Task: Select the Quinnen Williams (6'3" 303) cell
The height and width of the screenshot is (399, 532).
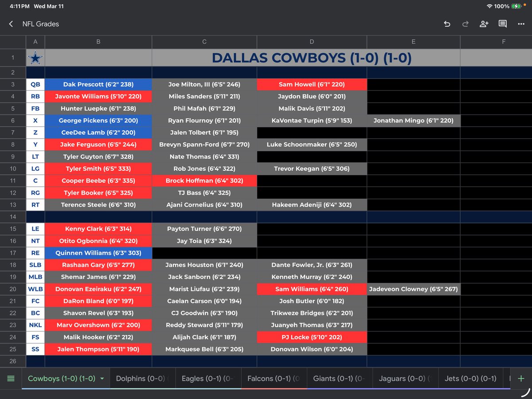Action: 98,253
